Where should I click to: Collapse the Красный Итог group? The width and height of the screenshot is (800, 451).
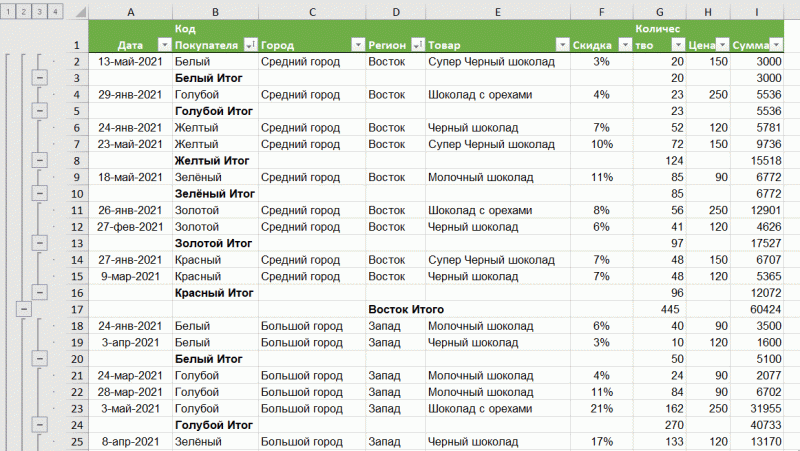pyautogui.click(x=39, y=292)
